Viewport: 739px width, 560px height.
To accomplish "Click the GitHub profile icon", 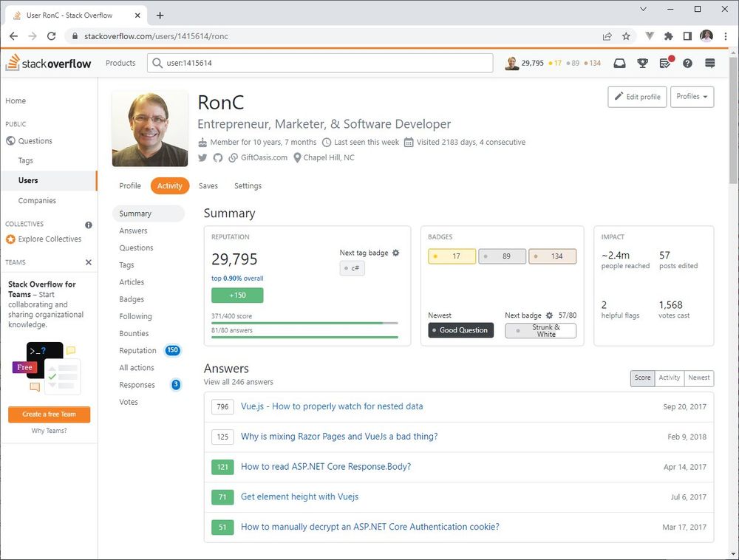I will 218,158.
